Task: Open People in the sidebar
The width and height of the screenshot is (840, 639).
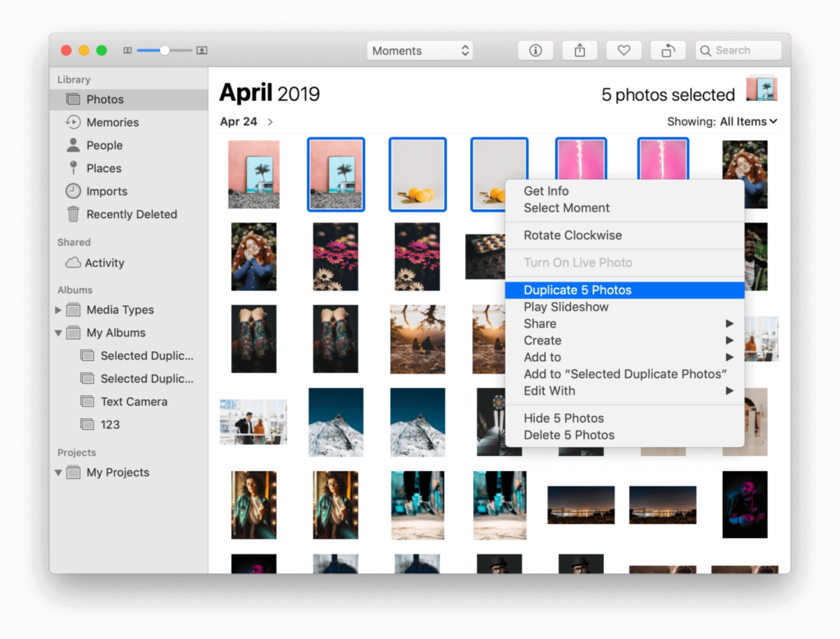Action: coord(104,145)
